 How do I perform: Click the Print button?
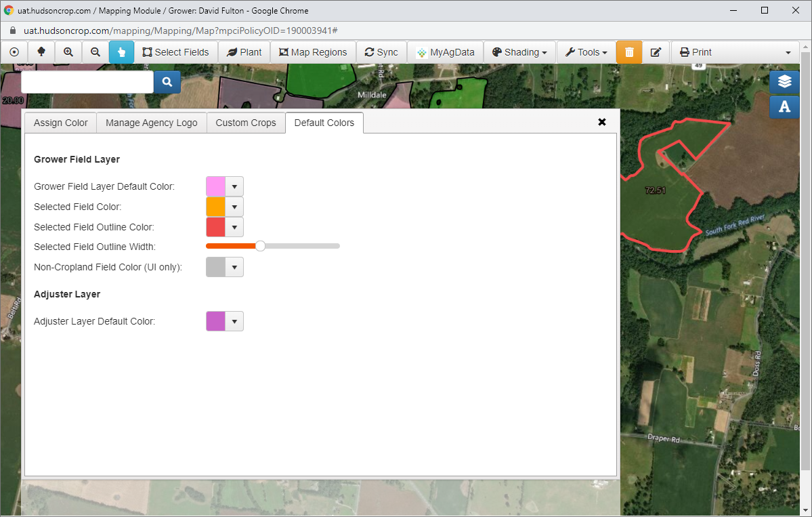click(x=696, y=52)
